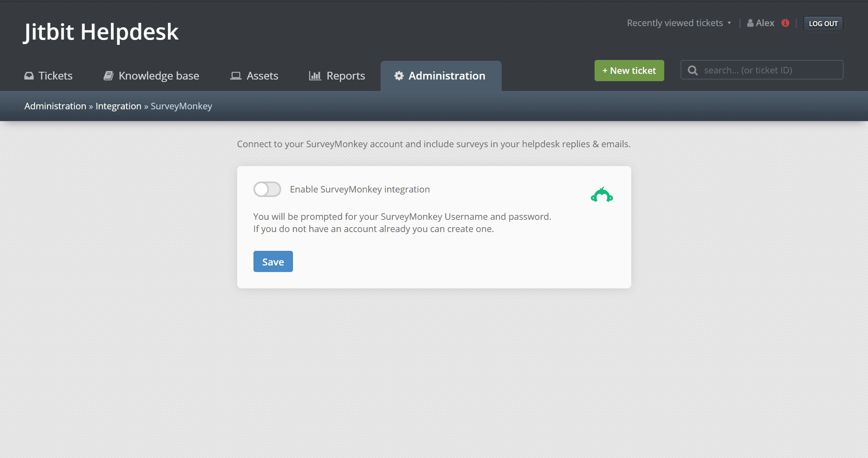Click the Administration gear icon

(399, 76)
